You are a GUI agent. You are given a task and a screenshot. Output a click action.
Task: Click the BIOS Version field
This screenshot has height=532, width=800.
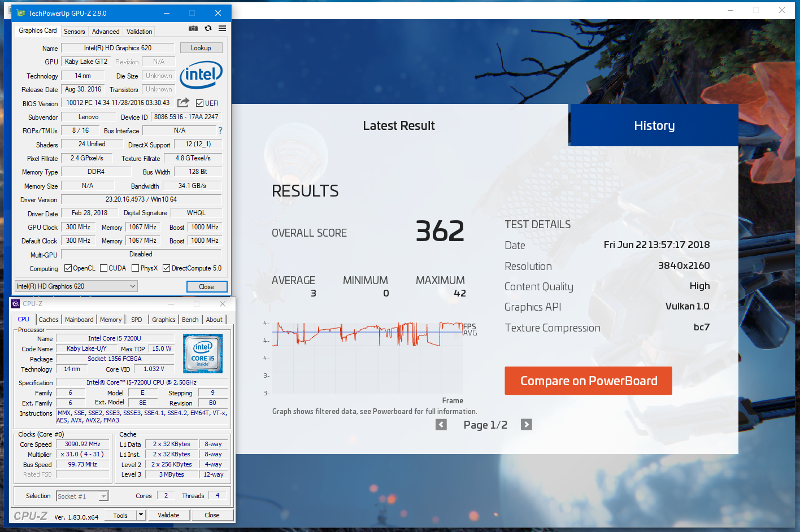coord(118,103)
